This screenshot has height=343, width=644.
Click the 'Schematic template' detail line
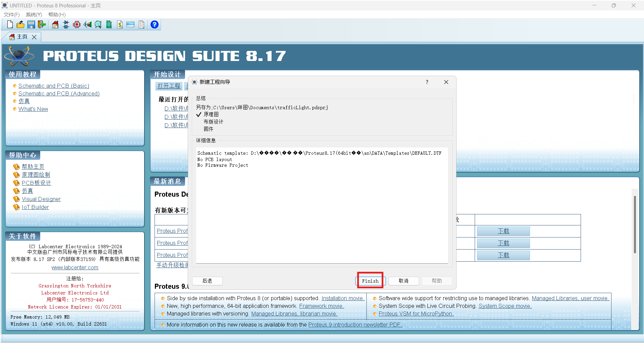(x=319, y=153)
